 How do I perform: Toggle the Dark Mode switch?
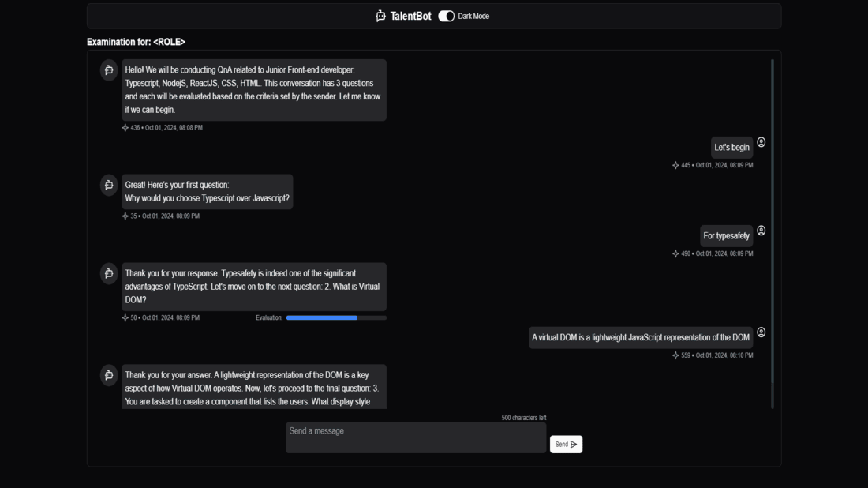pyautogui.click(x=446, y=16)
